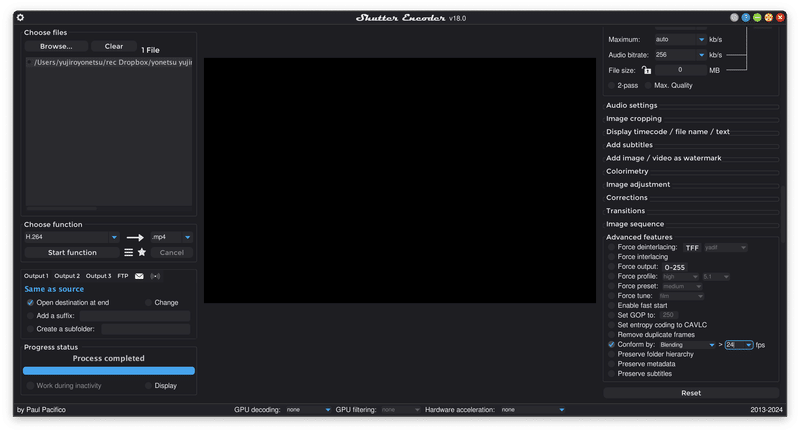Screen dimensions: 800x432
Task: Switch to the Output 3 tab
Action: click(98, 276)
